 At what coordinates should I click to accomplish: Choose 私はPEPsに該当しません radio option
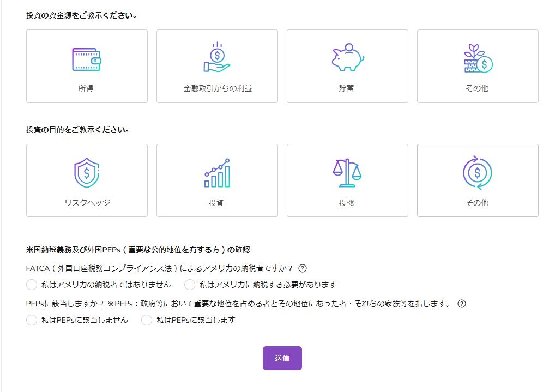point(32,321)
